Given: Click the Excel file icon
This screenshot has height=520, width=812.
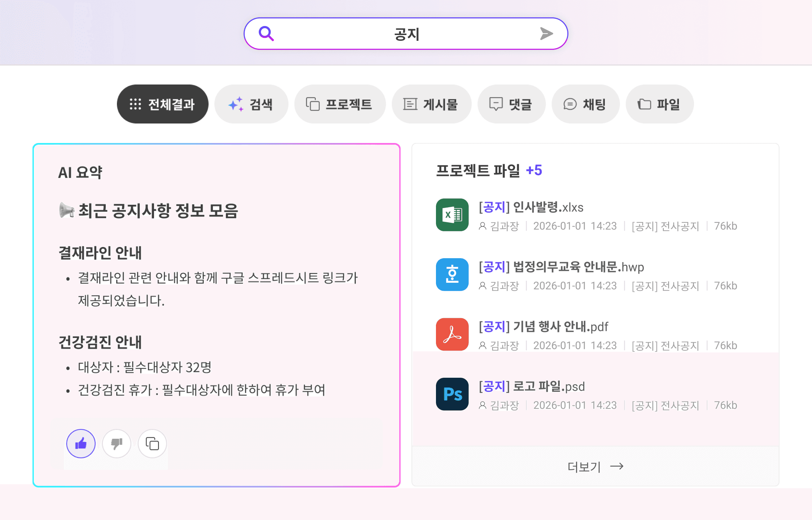Looking at the screenshot, I should [452, 215].
